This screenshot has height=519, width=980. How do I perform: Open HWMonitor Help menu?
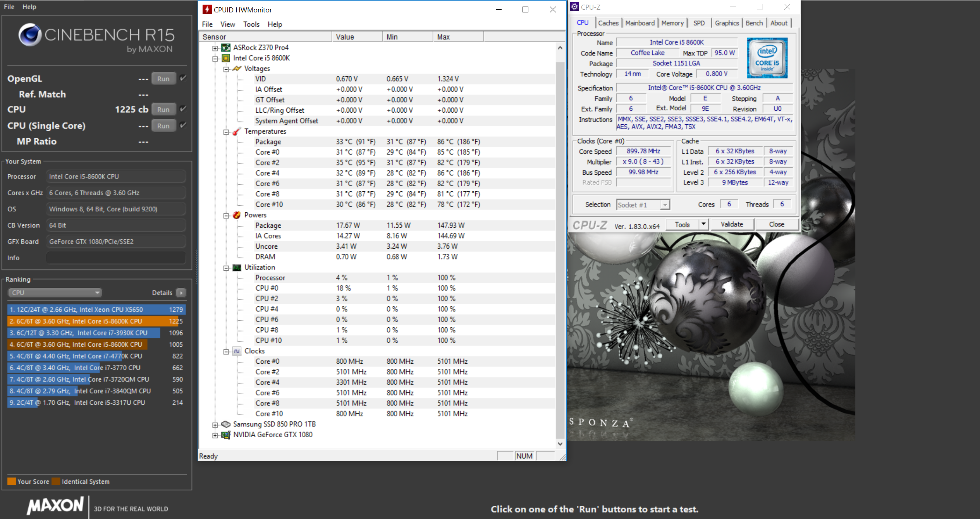[275, 24]
